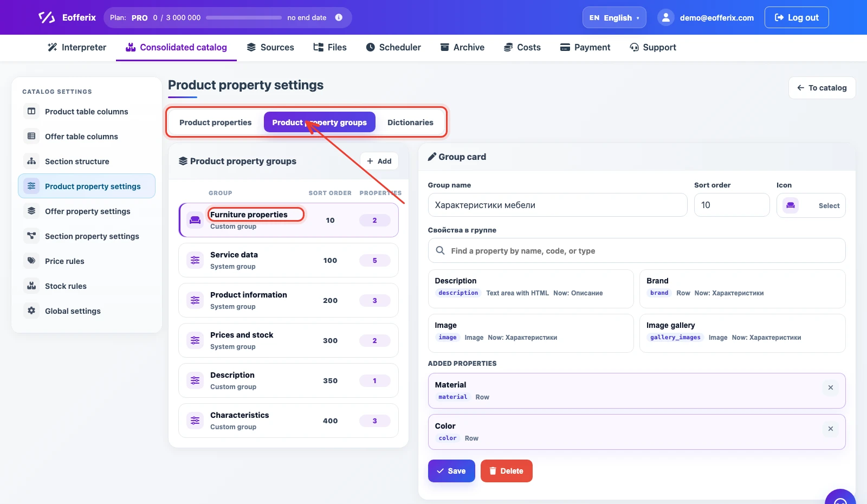Click the property search field

coord(637,251)
